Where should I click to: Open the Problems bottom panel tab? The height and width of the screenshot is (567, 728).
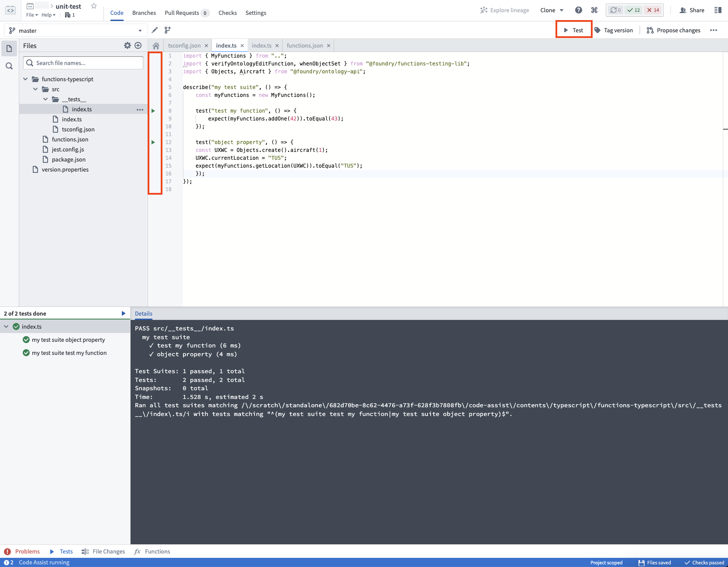coord(22,551)
